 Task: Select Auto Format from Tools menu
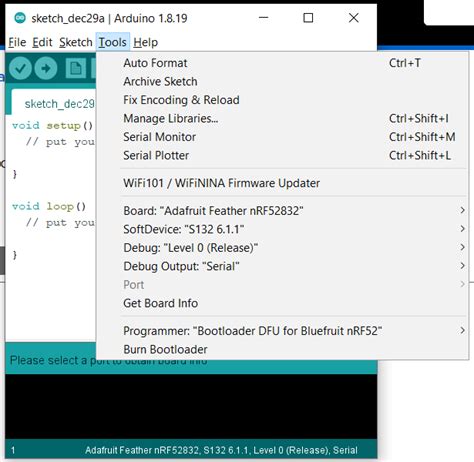282,63
